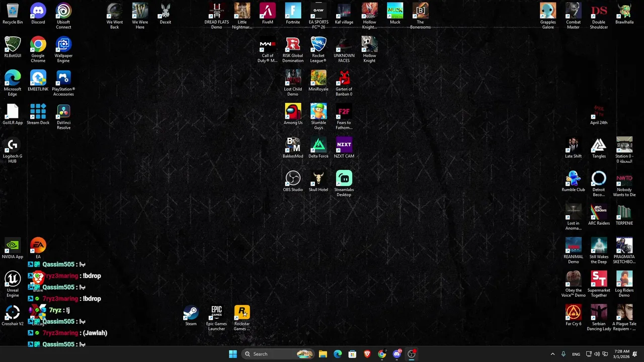
Task: Select the Supermarket Together icon
Action: pyautogui.click(x=599, y=285)
